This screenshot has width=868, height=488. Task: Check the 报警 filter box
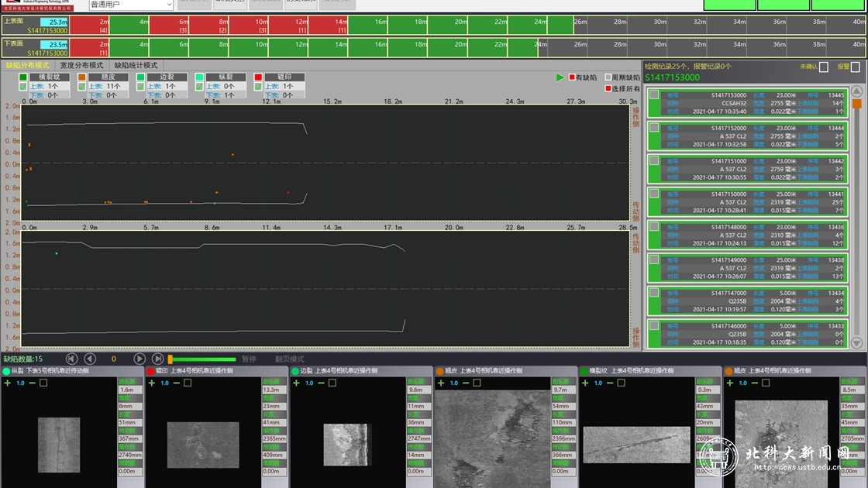pos(856,67)
